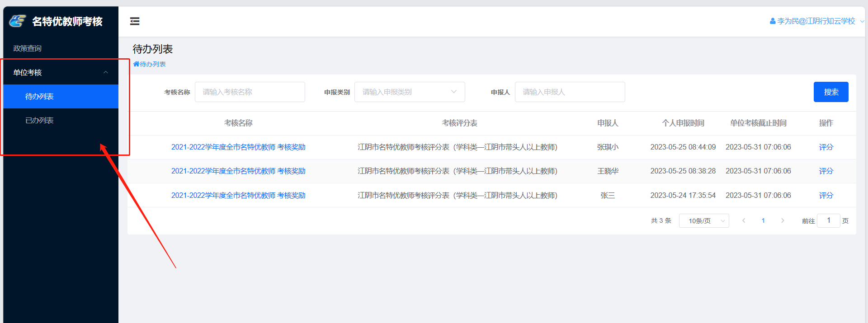The width and height of the screenshot is (868, 323).
Task: Open 政策查询 in sidebar
Action: (x=28, y=48)
